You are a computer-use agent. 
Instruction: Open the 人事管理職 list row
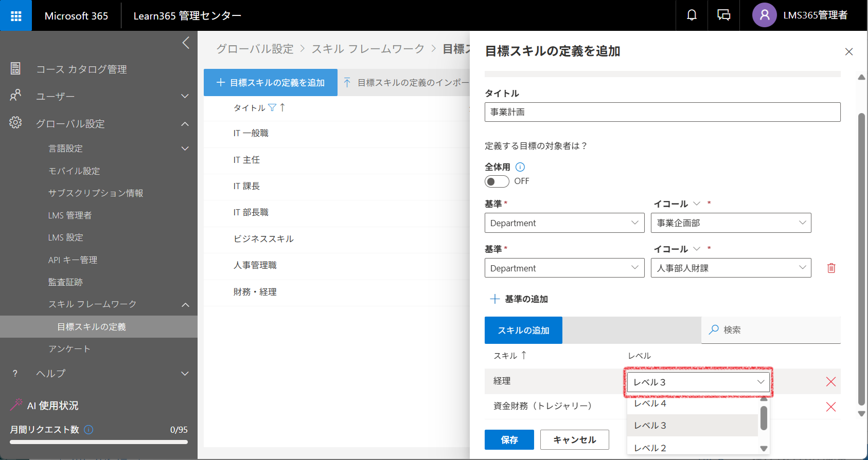(336, 265)
